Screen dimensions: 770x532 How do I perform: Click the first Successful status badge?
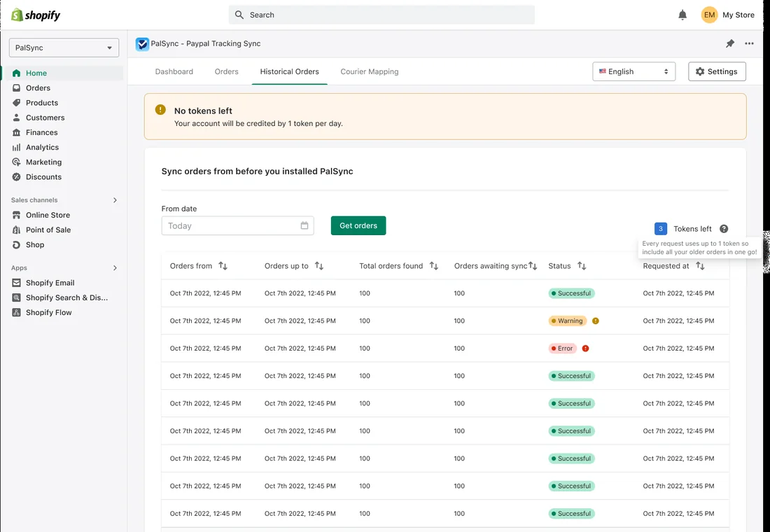(x=572, y=293)
